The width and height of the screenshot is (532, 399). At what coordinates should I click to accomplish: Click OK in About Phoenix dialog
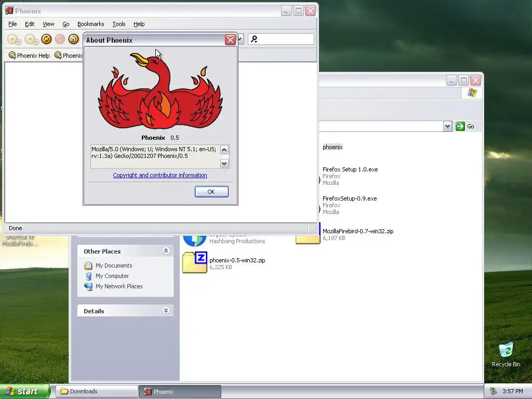[211, 192]
